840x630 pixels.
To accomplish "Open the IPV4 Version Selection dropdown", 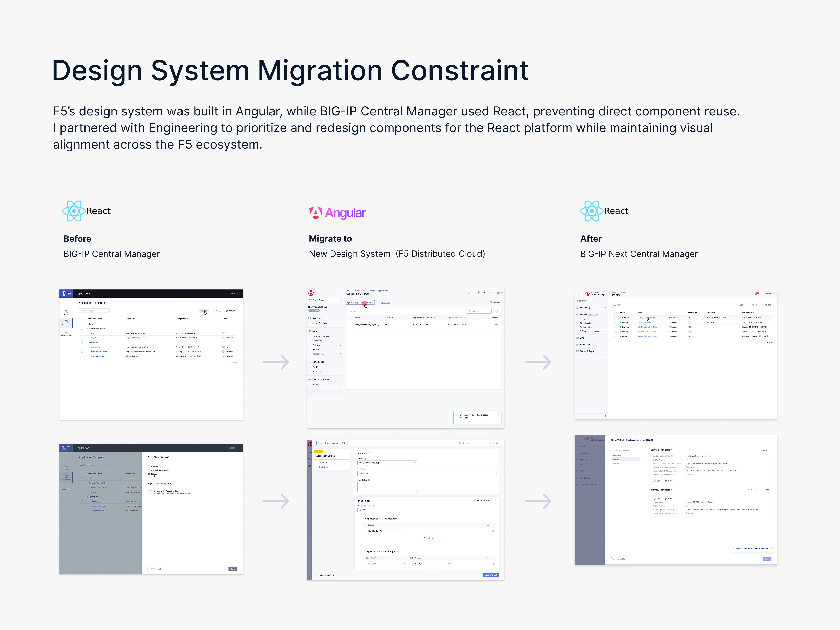I will 387,510.
